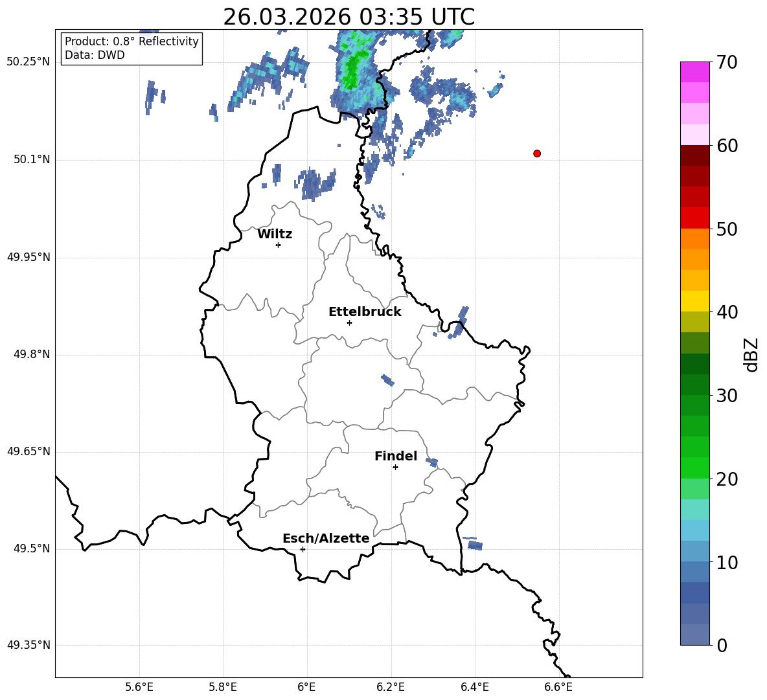Click the dBZ colorbar axis label
Viewport: 767px width, 700px height.
751,354
